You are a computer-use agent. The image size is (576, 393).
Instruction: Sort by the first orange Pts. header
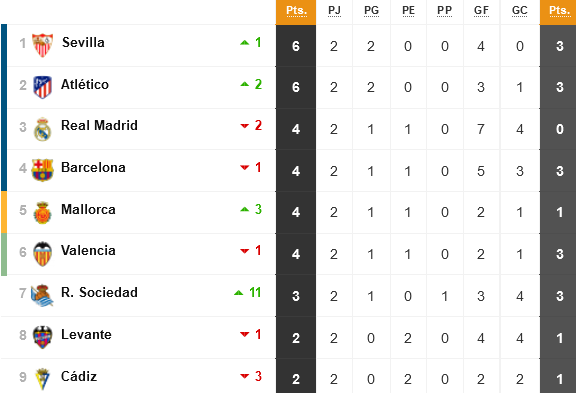tap(296, 10)
